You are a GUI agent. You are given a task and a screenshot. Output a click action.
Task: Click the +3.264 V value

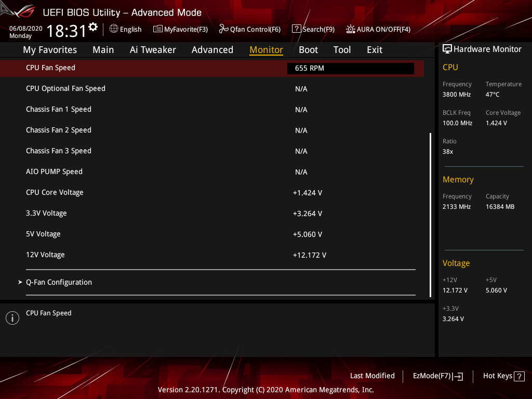(308, 214)
